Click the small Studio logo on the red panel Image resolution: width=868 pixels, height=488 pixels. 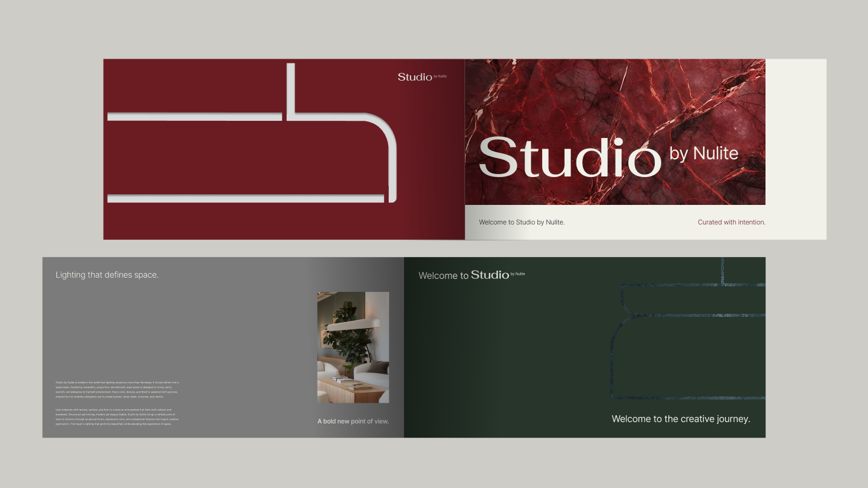[x=422, y=77]
